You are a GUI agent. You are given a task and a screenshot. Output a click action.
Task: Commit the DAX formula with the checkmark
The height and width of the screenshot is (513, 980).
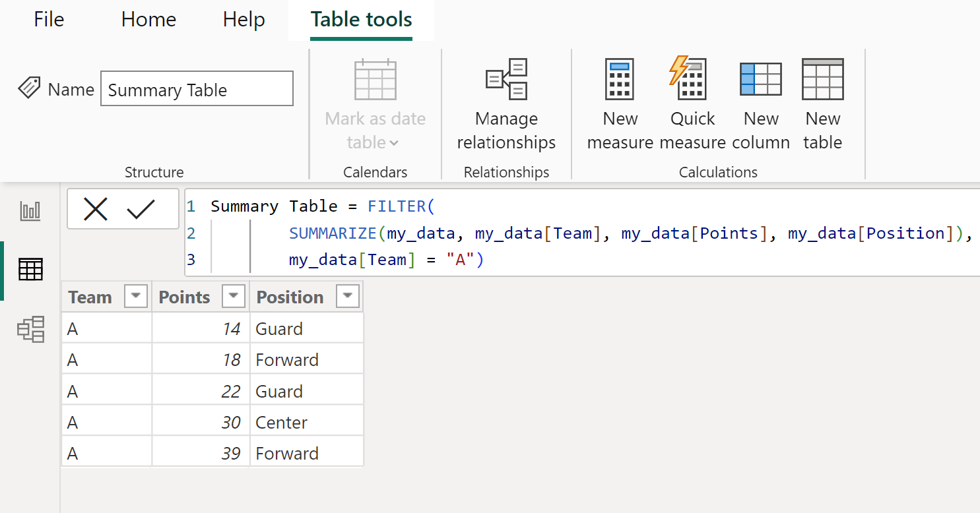141,209
